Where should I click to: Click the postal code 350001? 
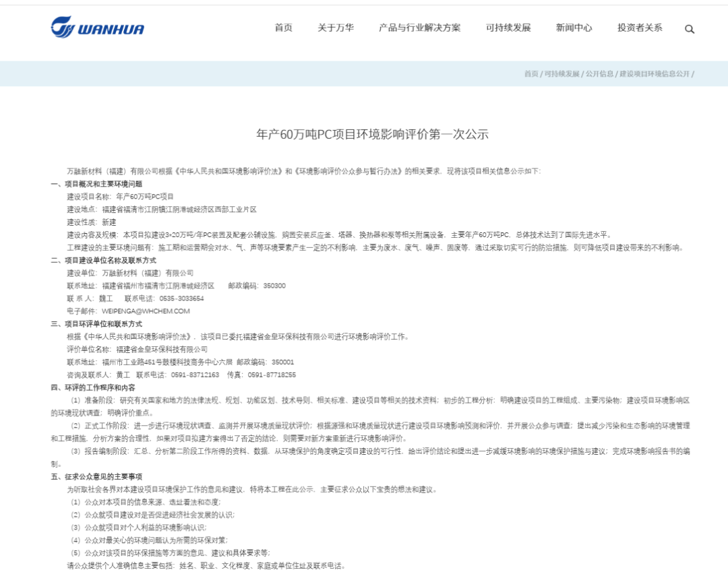(282, 362)
